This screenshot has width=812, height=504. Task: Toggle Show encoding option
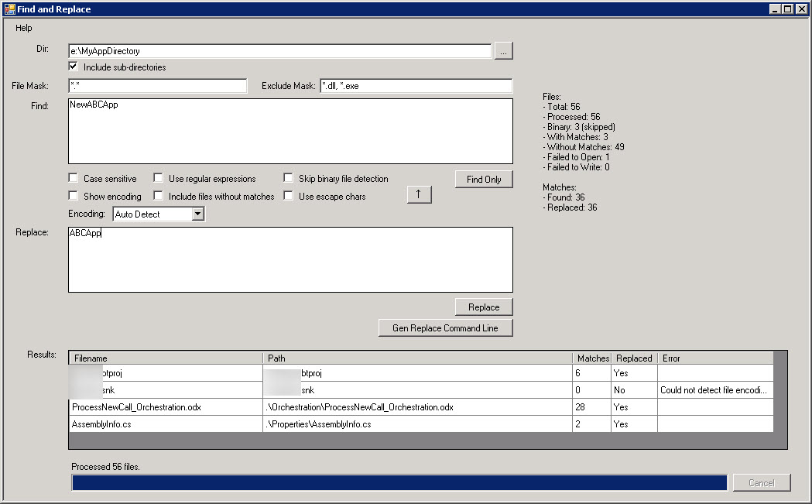73,196
